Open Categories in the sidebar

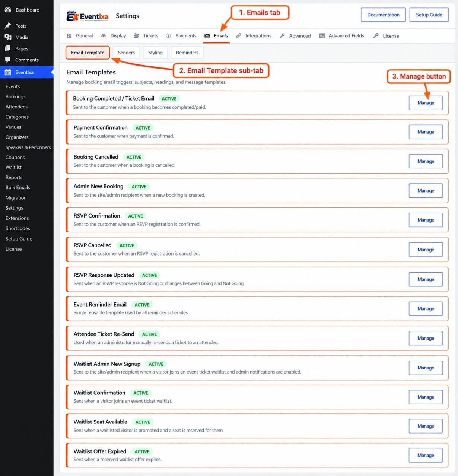point(17,117)
